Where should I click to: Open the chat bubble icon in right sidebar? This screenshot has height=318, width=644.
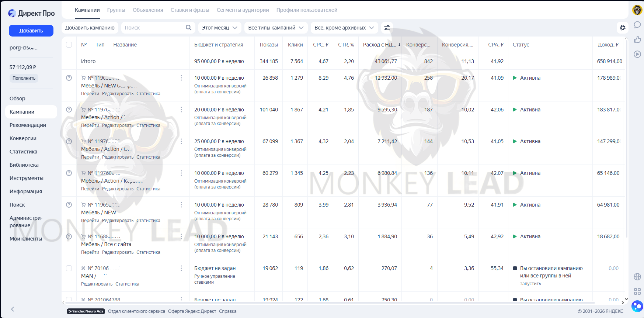[x=637, y=25]
